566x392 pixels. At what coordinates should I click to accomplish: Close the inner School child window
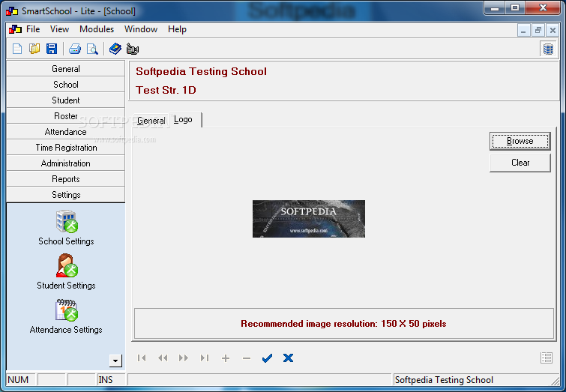pyautogui.click(x=553, y=30)
